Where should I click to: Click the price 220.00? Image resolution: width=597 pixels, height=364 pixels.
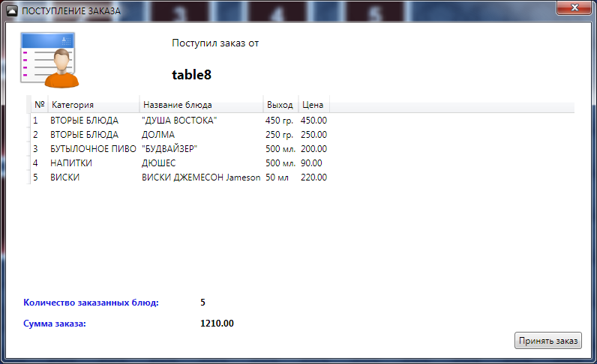click(x=313, y=178)
